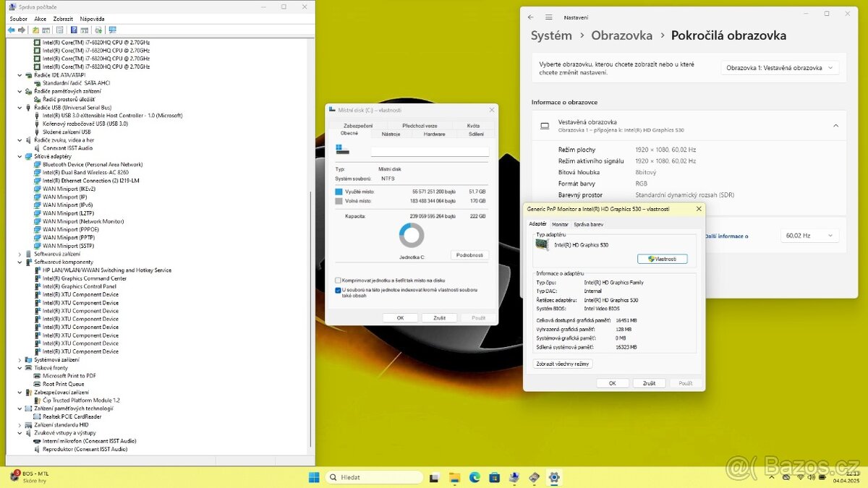868x488 pixels.
Task: Open the 60,02 Hz refresh rate dropdown
Action: coord(809,236)
